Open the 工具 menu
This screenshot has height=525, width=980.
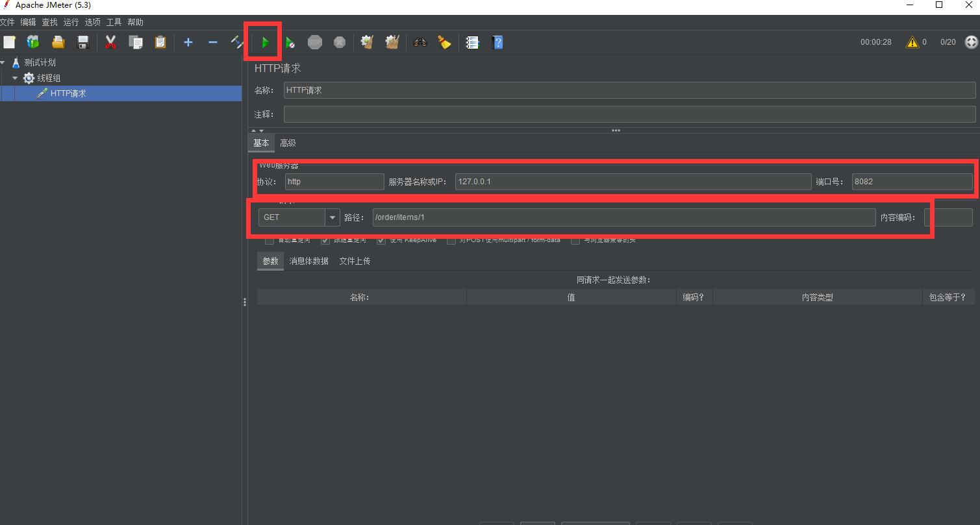tap(114, 22)
